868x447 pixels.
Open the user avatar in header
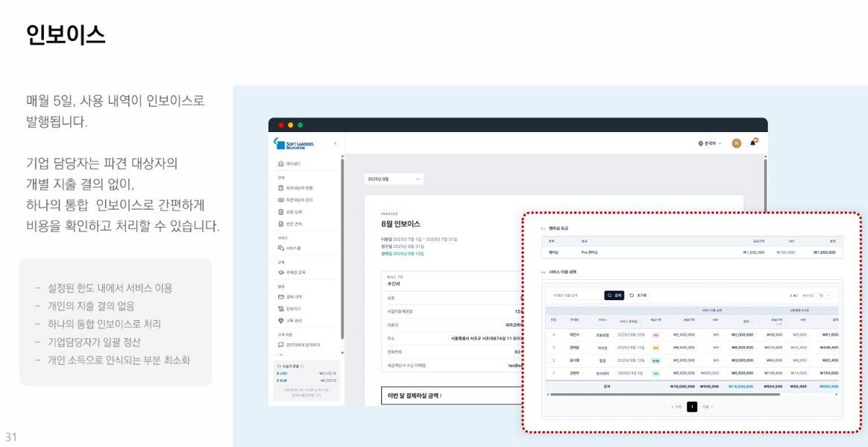tap(736, 143)
